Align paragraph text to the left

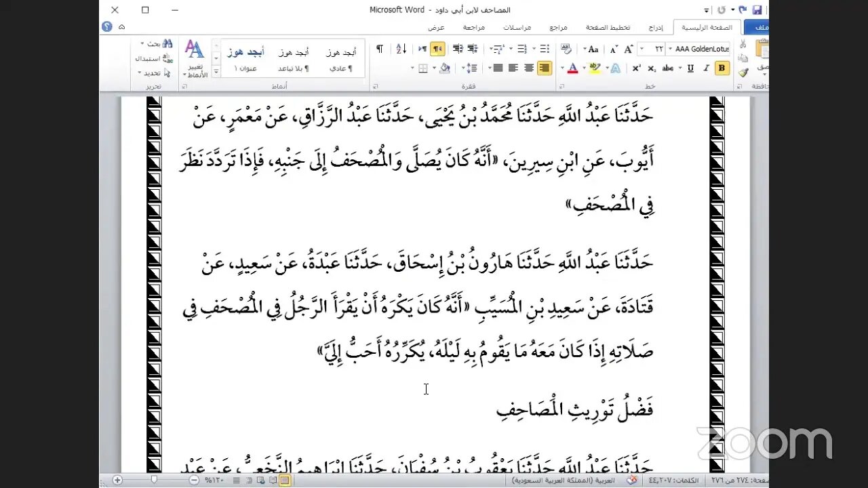[x=513, y=68]
